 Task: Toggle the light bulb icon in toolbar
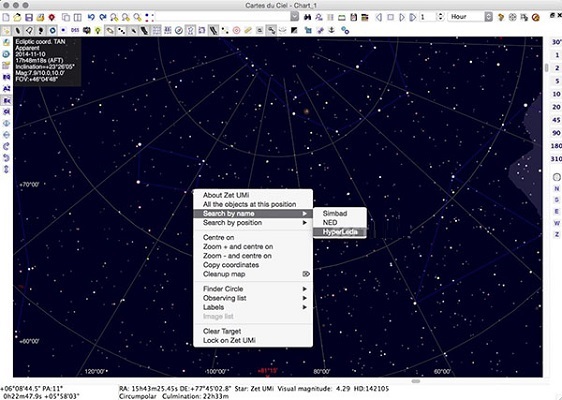98,30
